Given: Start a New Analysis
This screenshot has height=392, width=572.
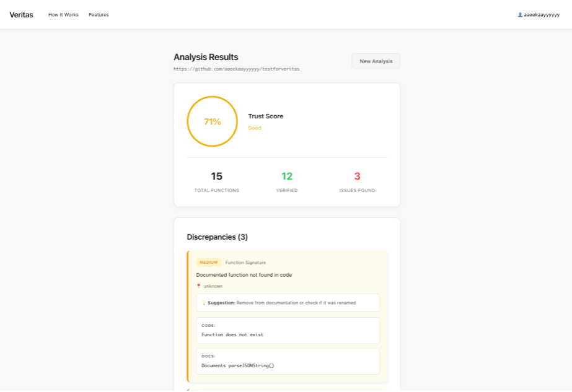Looking at the screenshot, I should (x=376, y=61).
